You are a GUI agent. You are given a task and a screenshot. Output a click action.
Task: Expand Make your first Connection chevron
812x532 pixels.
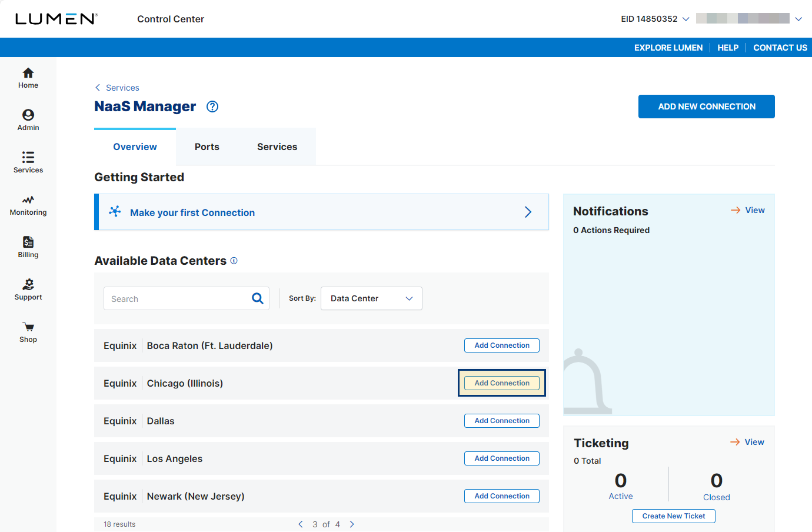point(528,212)
